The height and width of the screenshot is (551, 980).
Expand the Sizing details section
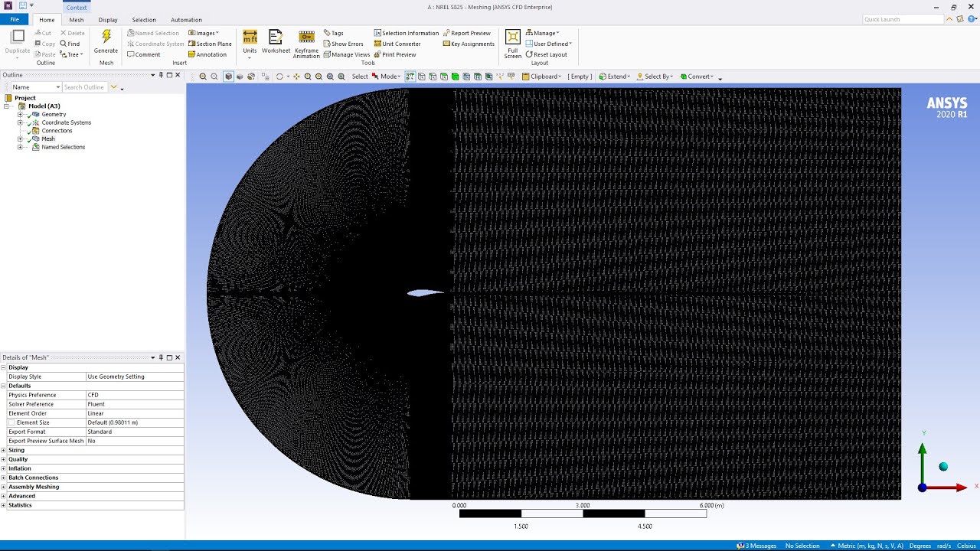pos(4,450)
